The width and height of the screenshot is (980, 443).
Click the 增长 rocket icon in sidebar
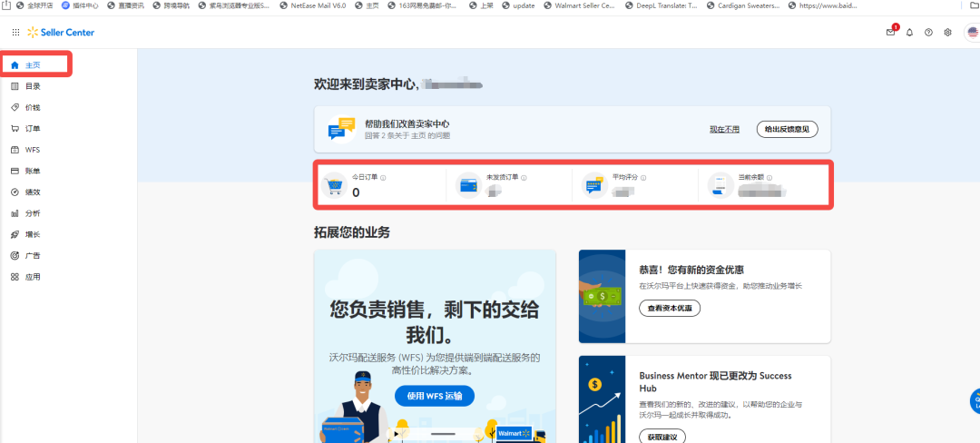tap(15, 234)
